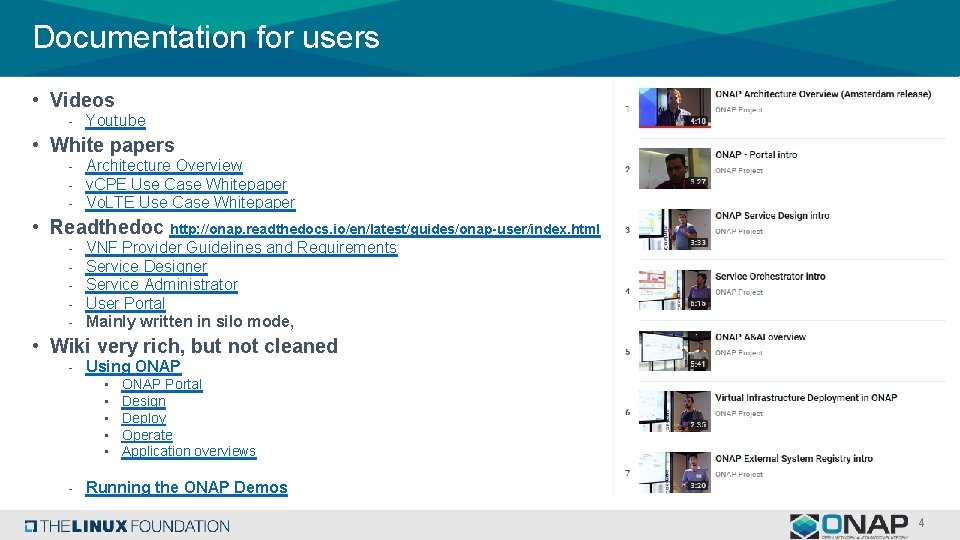
Task: Click 'Wiki very rich, but not cleaned' heading
Action: (x=193, y=346)
